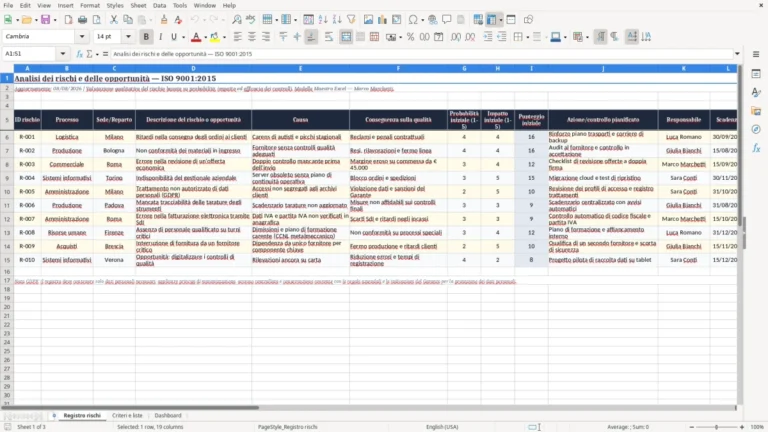
Task: Merge and center cells
Action: [346, 37]
